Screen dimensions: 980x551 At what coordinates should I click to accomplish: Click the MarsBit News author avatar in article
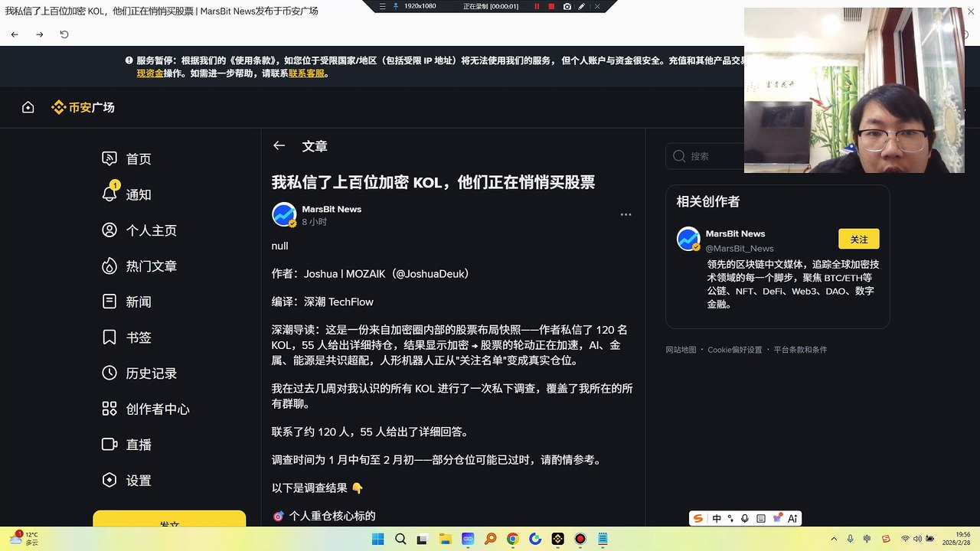coord(284,214)
